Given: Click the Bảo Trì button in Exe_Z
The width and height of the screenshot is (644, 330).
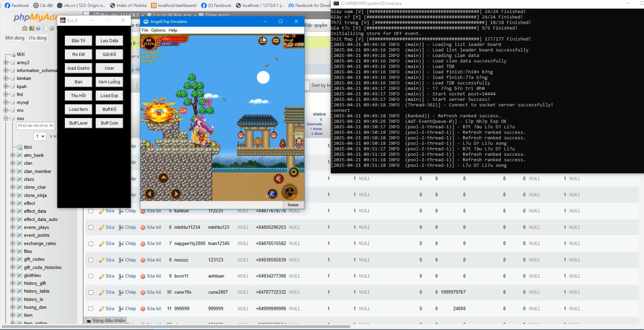Looking at the screenshot, I should click(x=78, y=41).
